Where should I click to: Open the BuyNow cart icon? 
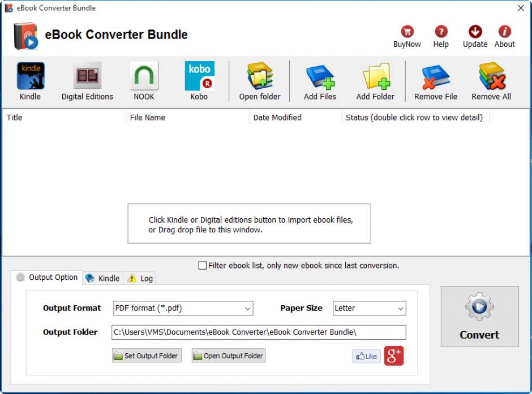407,37
